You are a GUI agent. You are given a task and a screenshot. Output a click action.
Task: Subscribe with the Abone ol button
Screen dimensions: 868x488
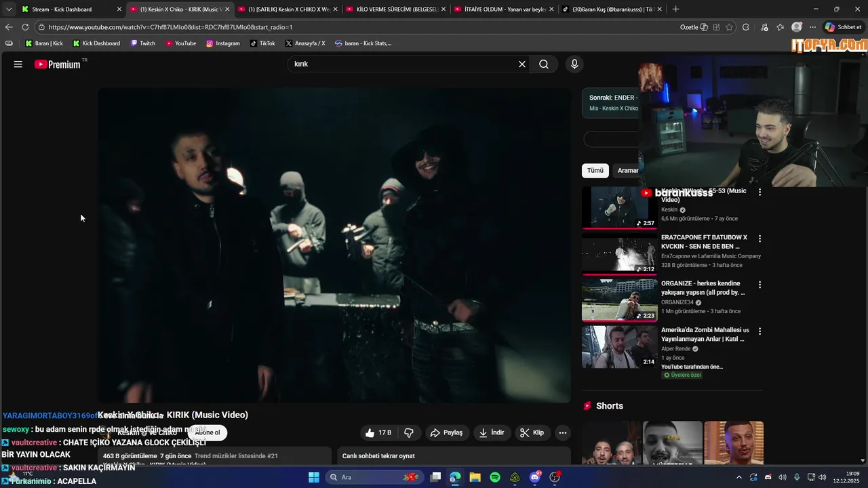(x=208, y=432)
